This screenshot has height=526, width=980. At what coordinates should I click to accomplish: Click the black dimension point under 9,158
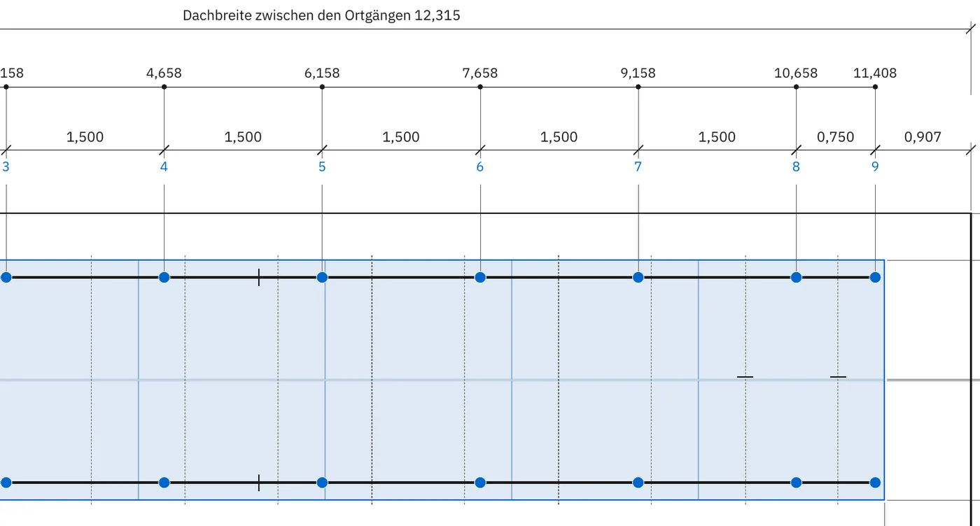pos(638,87)
